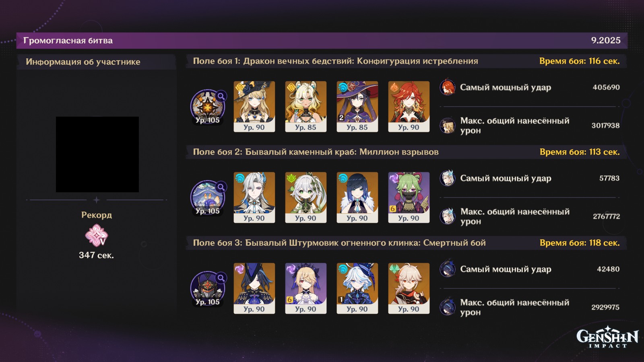Click the avatar icon beside 2767772 total damage
Viewport: 644px width, 362px height.
447,216
